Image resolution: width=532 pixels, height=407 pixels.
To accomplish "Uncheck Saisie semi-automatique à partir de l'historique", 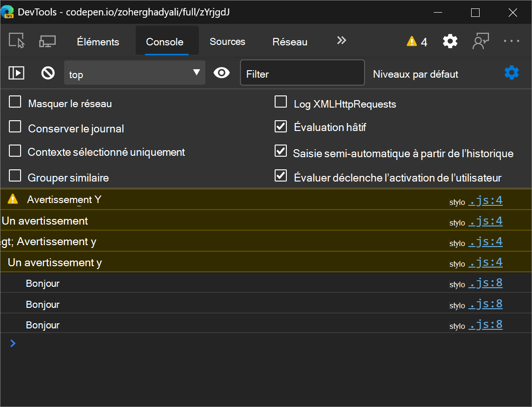I will 281,151.
